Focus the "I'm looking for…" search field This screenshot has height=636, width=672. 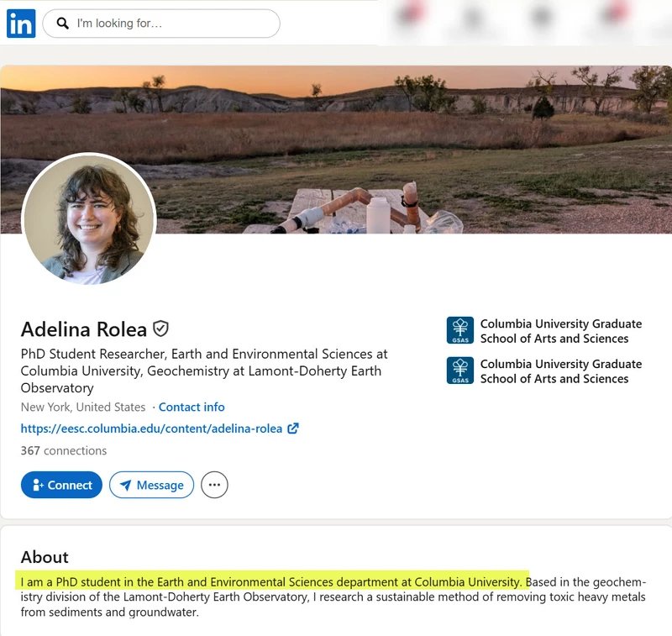(x=161, y=24)
